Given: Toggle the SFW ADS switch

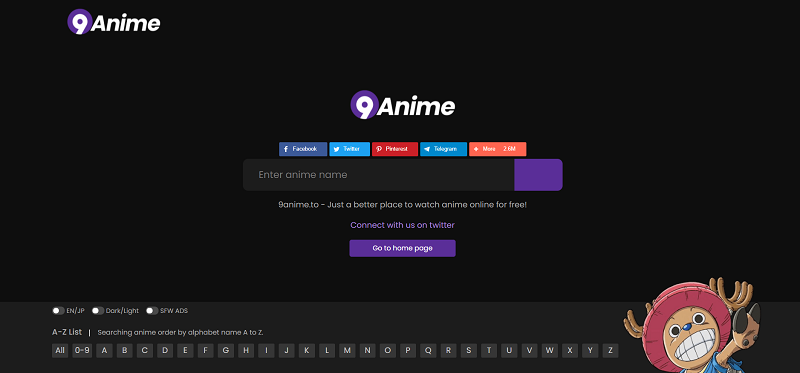Looking at the screenshot, I should pyautogui.click(x=152, y=311).
